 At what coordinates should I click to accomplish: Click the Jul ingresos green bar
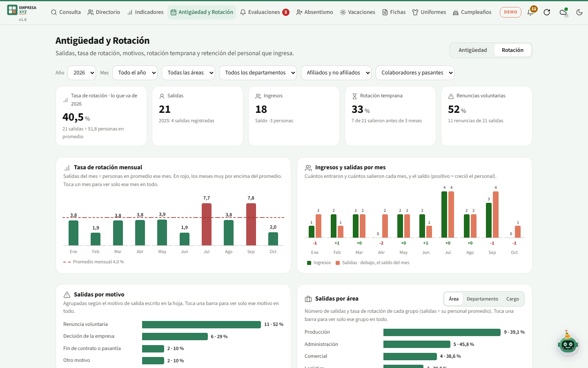coord(444,214)
